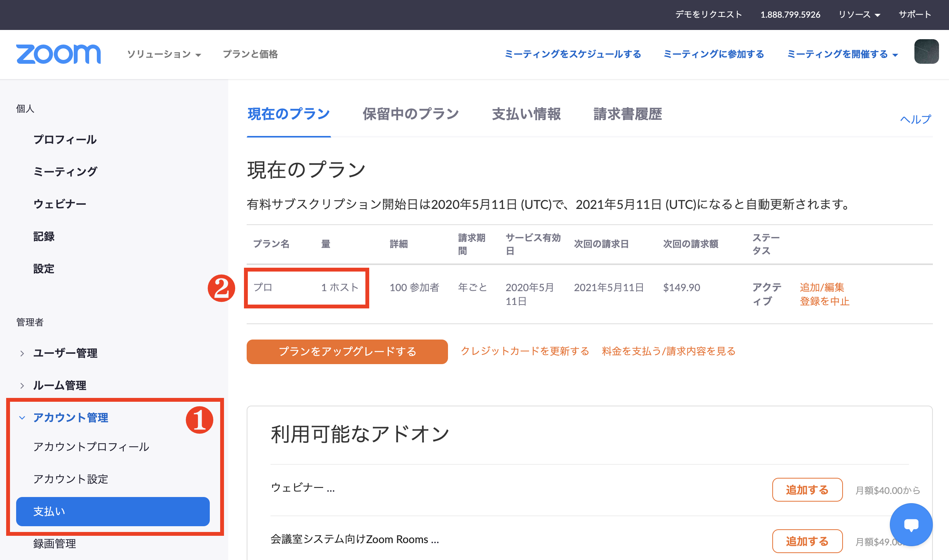
Task: Switch to 保留中のプラン tab
Action: [x=411, y=114]
